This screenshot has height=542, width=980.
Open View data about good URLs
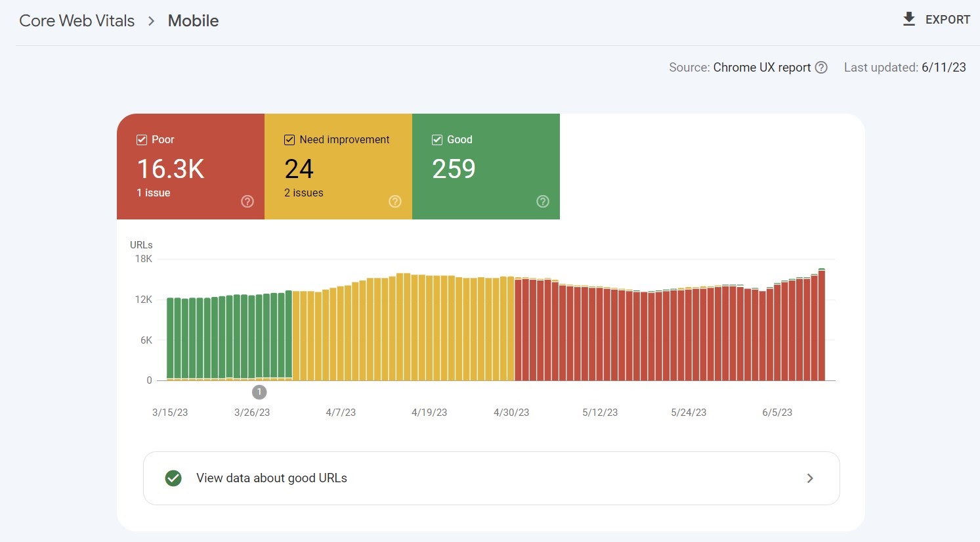(x=491, y=478)
